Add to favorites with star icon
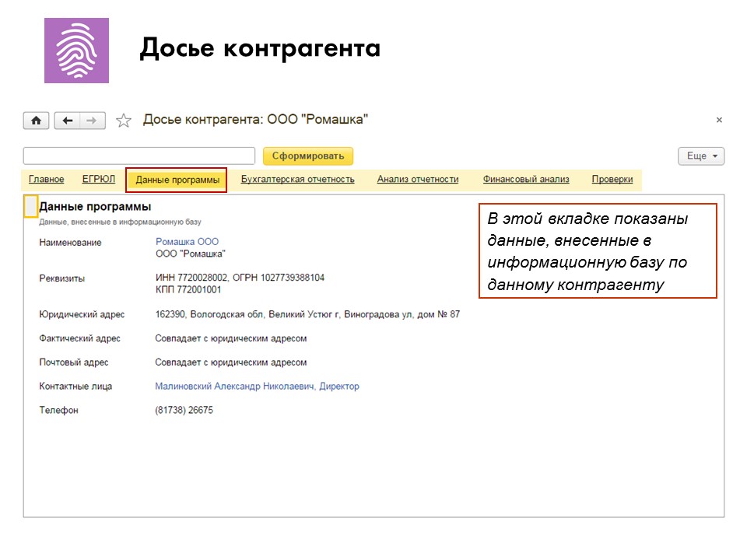This screenshot has height=560, width=747. [x=124, y=121]
